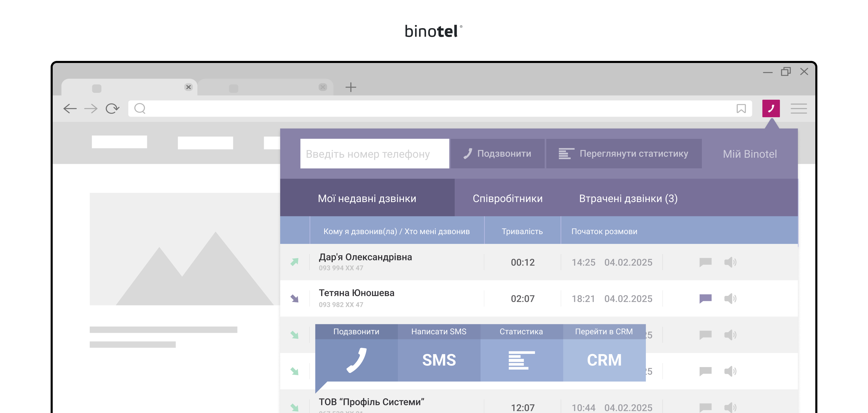Open the Мій Binotel link
Viewport: 868px width, 413px height.
tap(750, 154)
